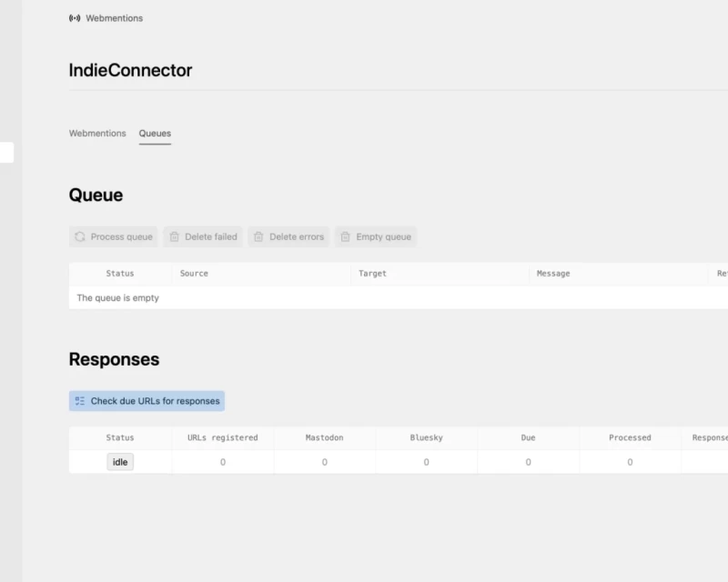728x582 pixels.
Task: Click the Delete failed button
Action: click(x=202, y=236)
